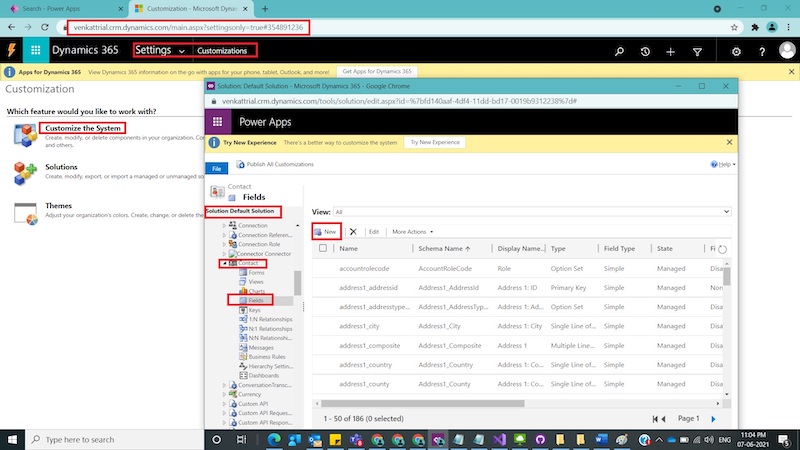Open a new Chrome tab

(265, 9)
